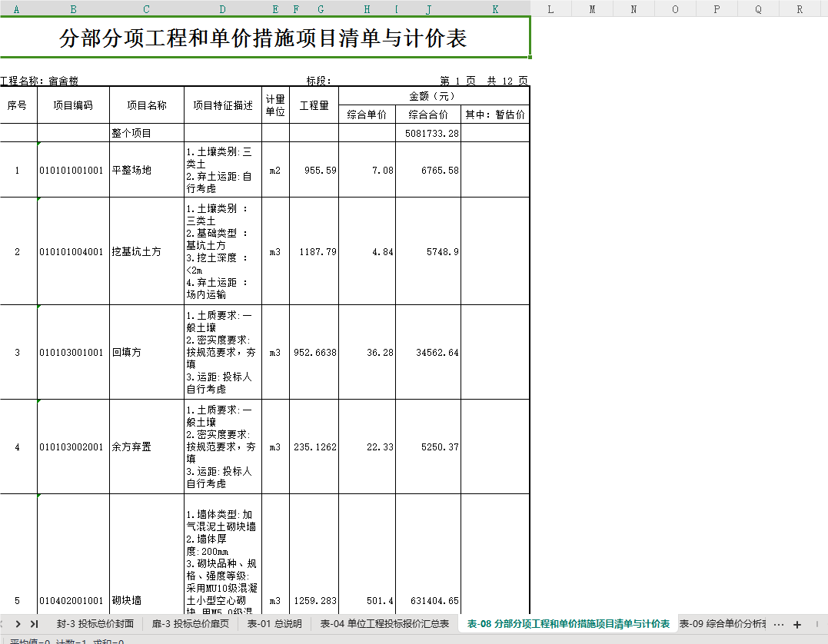The image size is (828, 644).
Task: Click the 挖基坑土方 item name cell
Action: point(146,251)
